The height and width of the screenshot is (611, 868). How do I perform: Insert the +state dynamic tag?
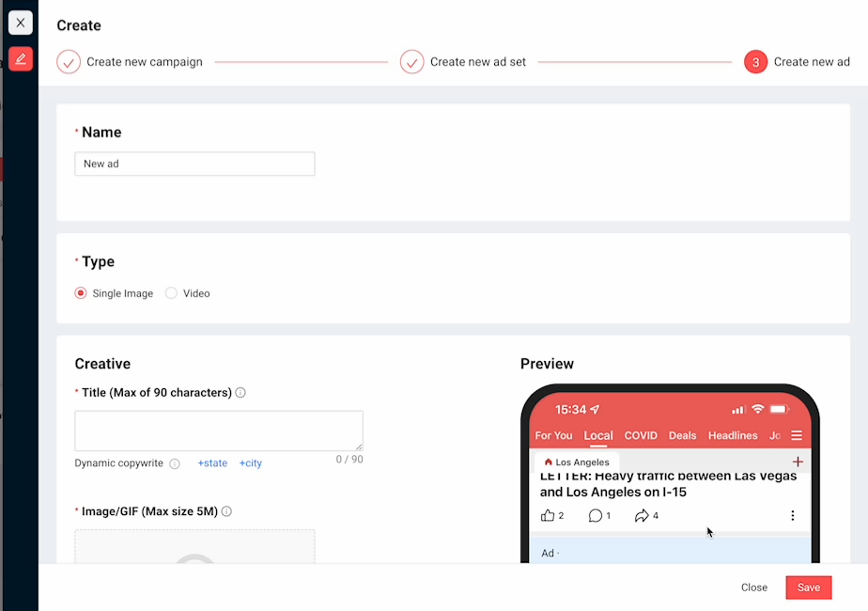click(x=212, y=463)
